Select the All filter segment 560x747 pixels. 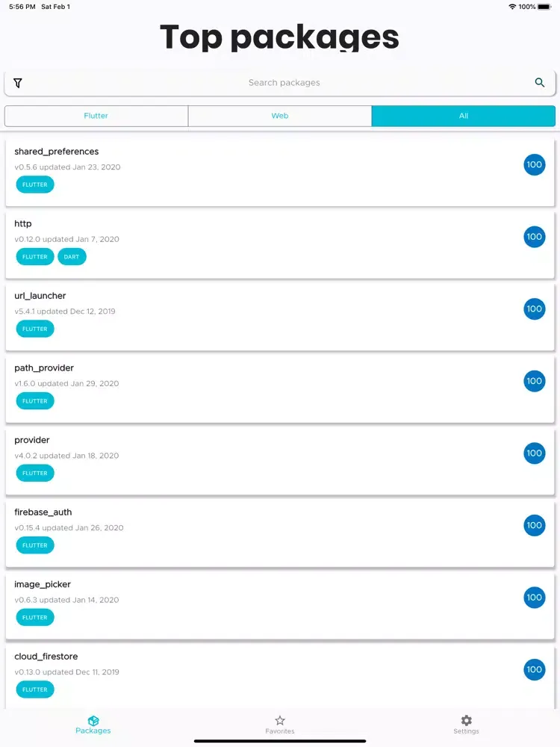pyautogui.click(x=464, y=116)
